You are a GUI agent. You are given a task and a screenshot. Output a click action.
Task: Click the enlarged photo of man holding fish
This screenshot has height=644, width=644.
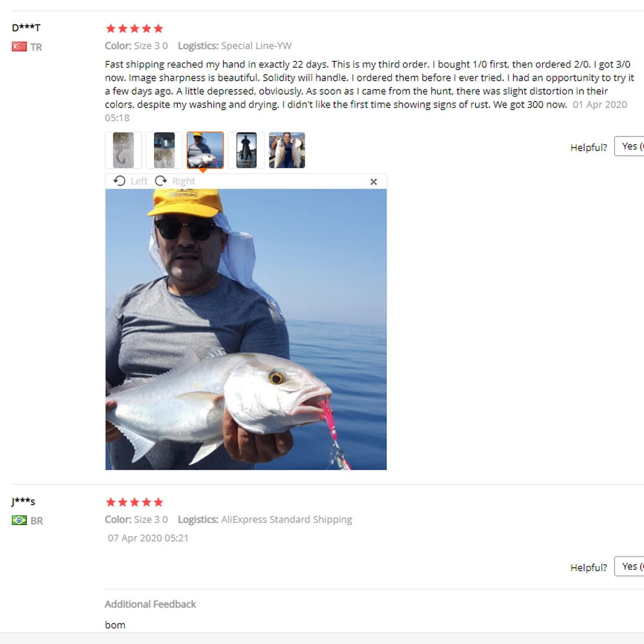pyautogui.click(x=246, y=329)
